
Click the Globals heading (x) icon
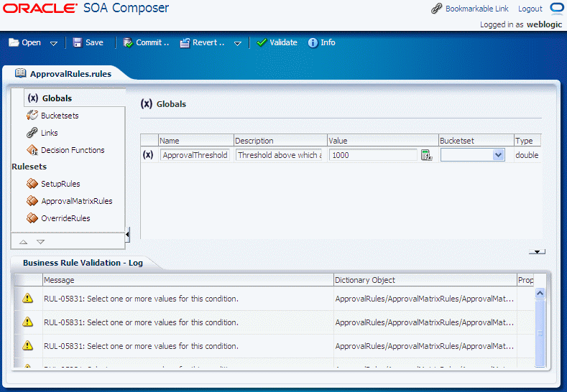tap(146, 104)
